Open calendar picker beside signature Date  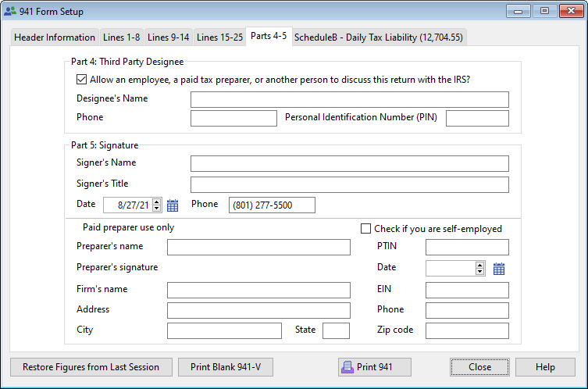pos(173,205)
